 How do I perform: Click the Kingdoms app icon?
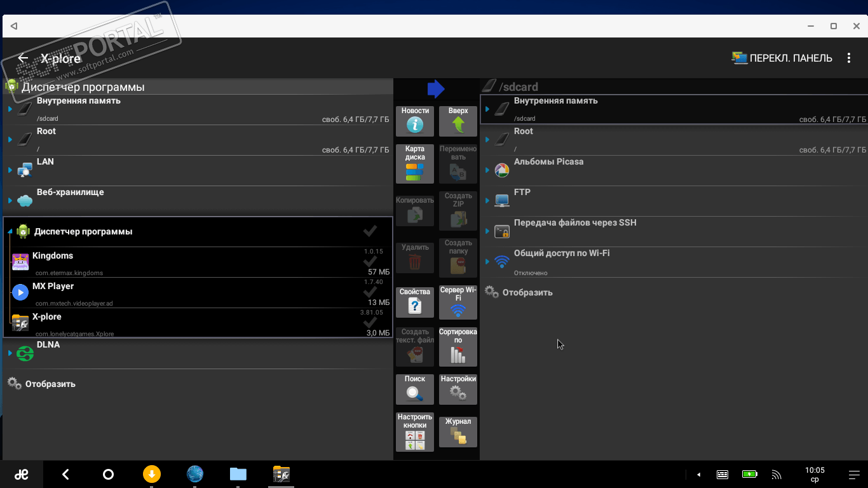[20, 261]
